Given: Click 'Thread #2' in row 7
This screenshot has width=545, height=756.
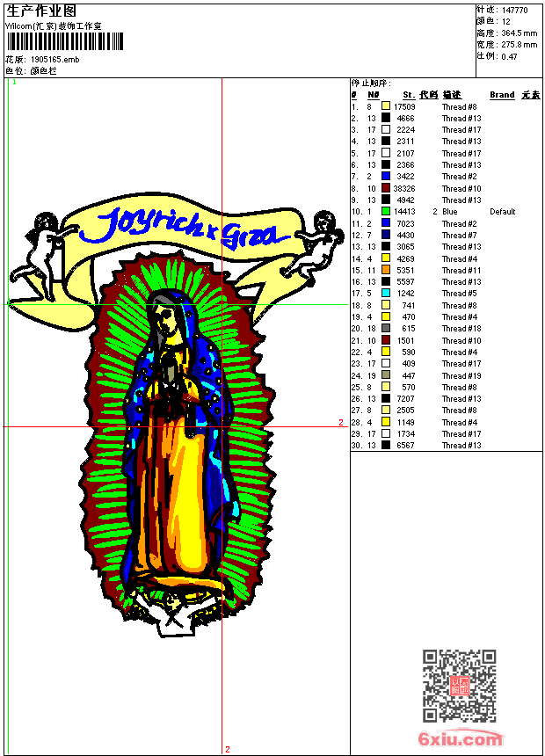Looking at the screenshot, I should point(459,177).
